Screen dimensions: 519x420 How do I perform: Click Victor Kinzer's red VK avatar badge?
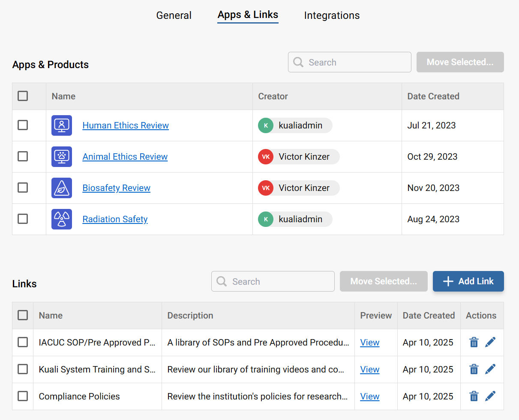[x=266, y=157]
